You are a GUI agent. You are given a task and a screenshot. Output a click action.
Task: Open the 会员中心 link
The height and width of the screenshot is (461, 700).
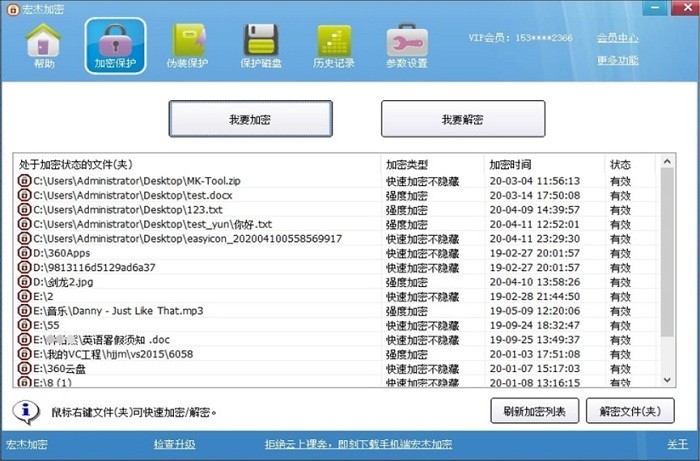click(617, 38)
